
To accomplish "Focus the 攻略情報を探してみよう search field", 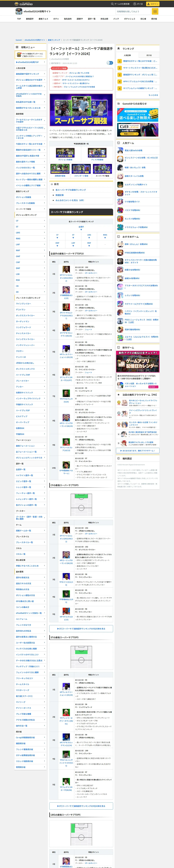I will [133, 11].
